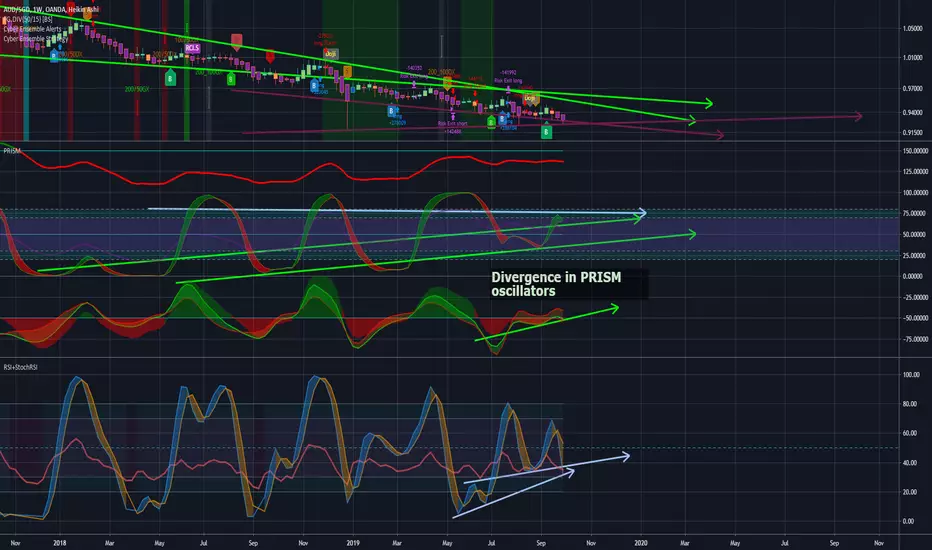The width and height of the screenshot is (932, 550).
Task: Click the 0.97000 price axis label
Action: [912, 89]
